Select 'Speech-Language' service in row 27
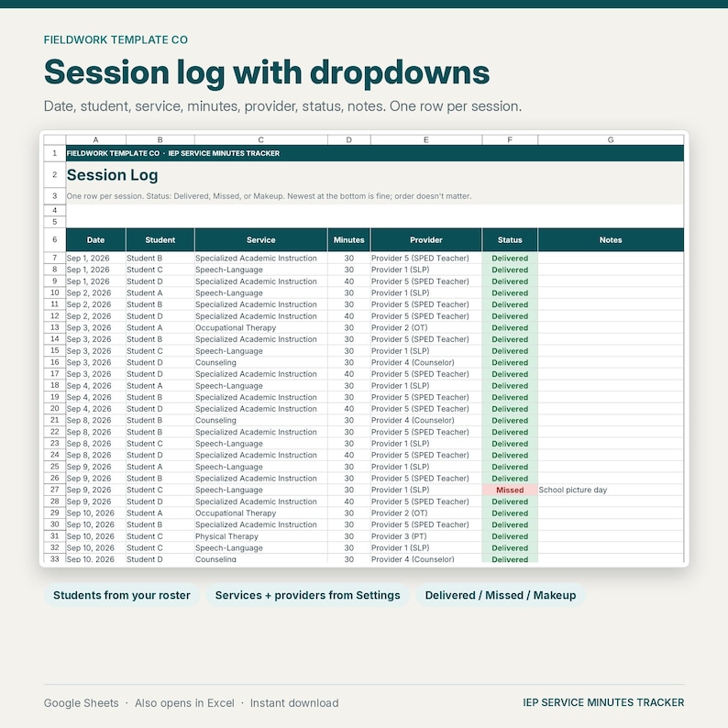Viewport: 728px width, 728px height. [261, 490]
